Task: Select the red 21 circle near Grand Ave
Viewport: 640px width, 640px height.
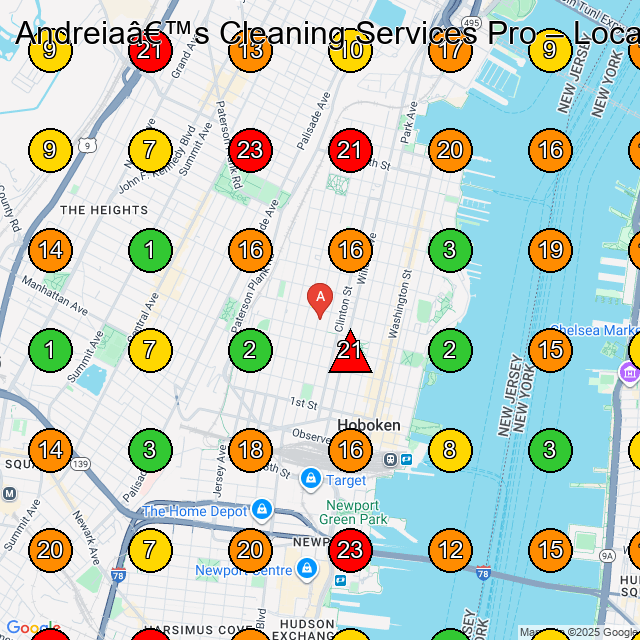Action: (x=150, y=50)
